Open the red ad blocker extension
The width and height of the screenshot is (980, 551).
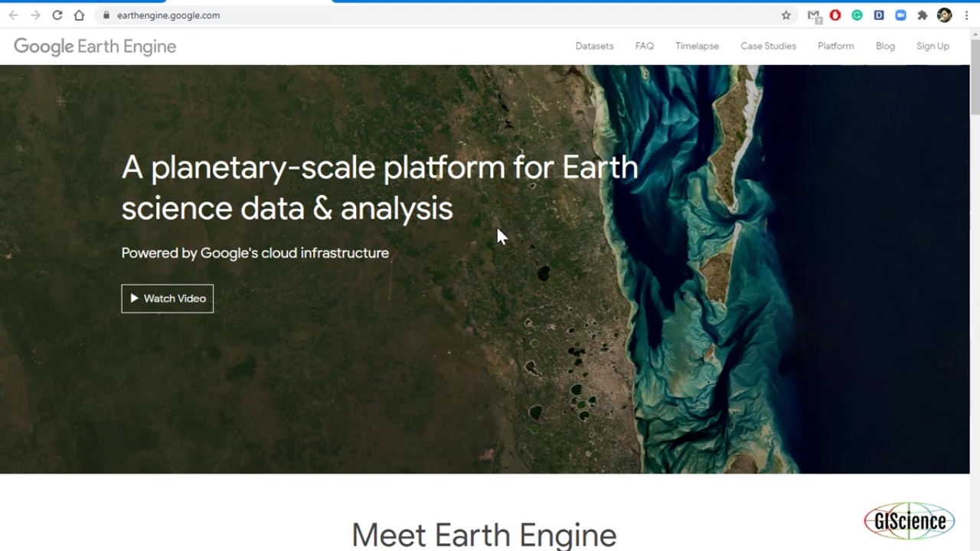[x=835, y=15]
